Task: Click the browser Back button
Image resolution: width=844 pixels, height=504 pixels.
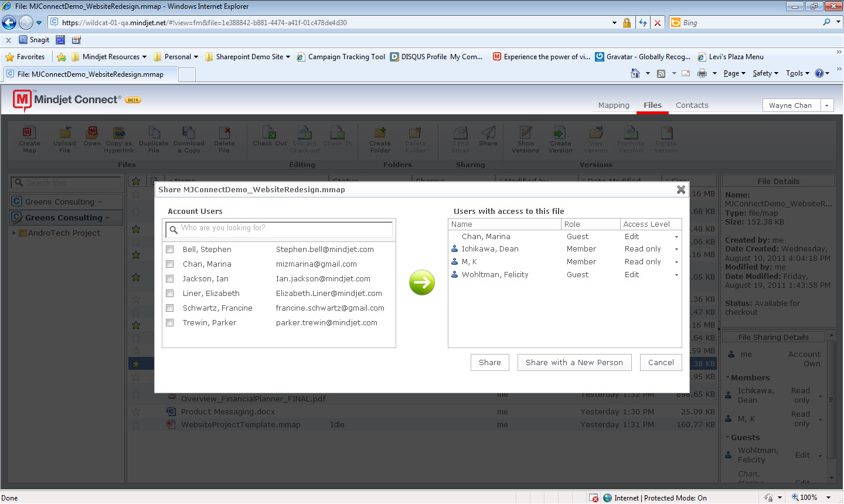Action: 9,23
